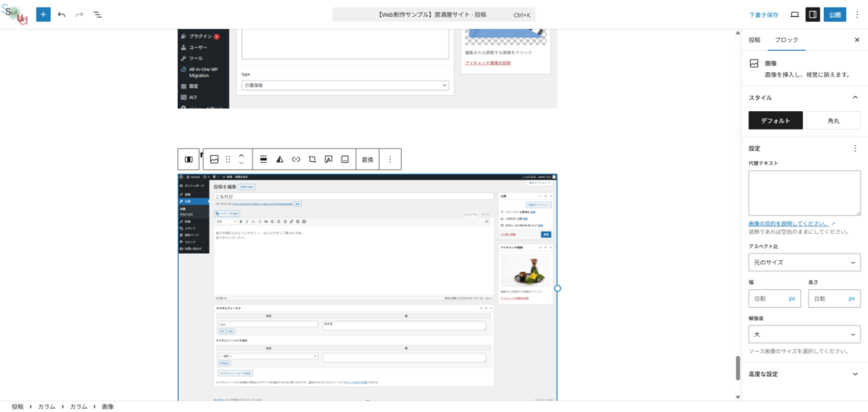The image size is (868, 412).
Task: Select the 角丸 rounded style
Action: point(832,121)
